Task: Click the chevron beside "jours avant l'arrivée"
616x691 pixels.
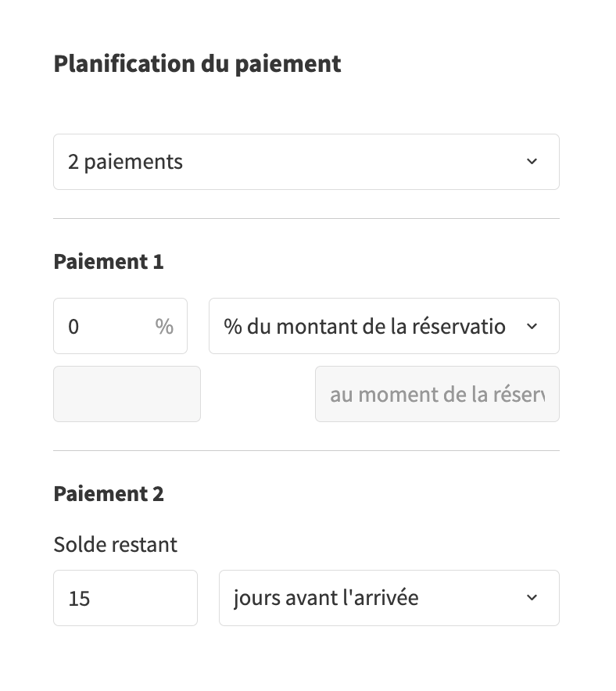Action: pyautogui.click(x=532, y=598)
